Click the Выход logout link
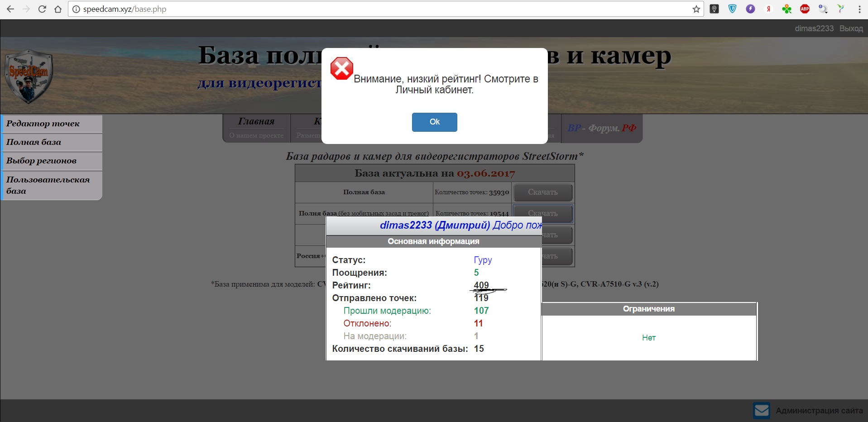 851,29
